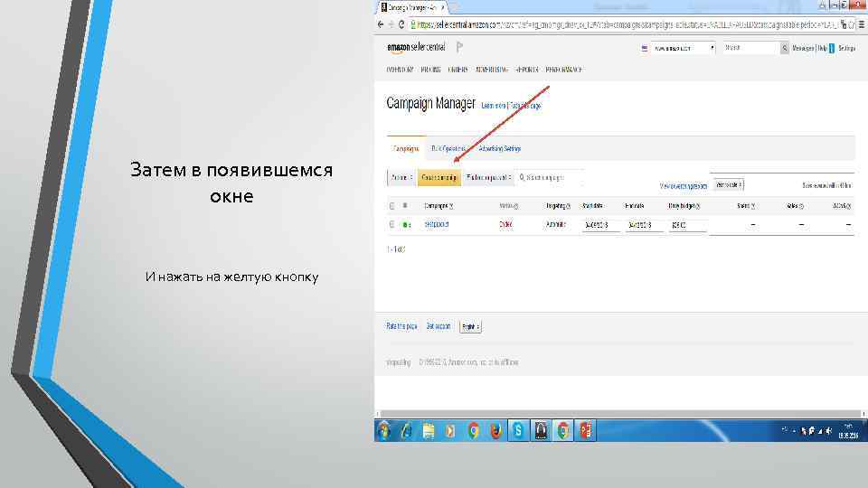
Task: Open the Performance menu
Action: coord(563,70)
